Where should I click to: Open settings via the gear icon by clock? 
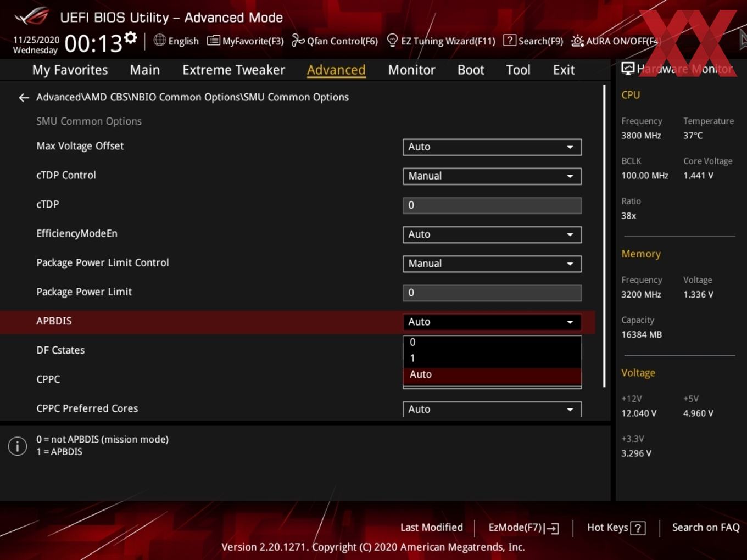131,37
